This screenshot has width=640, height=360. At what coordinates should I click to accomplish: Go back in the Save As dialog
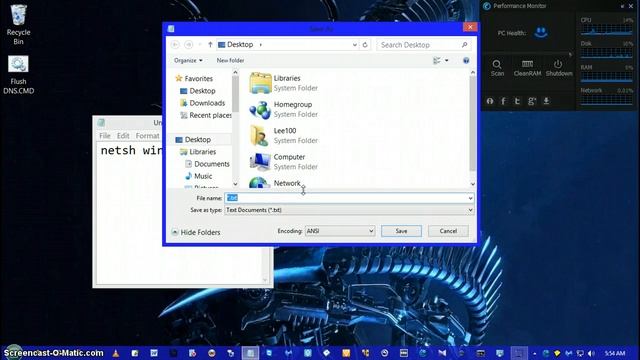click(175, 44)
